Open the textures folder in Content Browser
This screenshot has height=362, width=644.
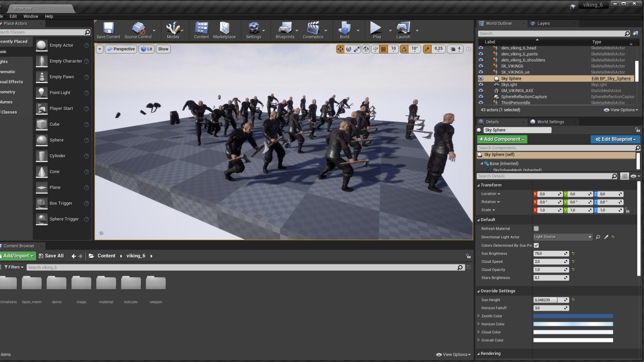click(131, 284)
